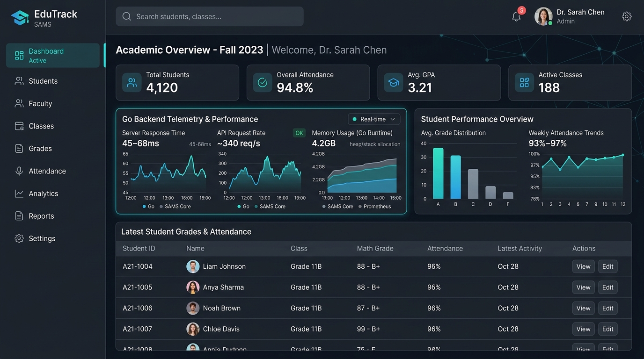This screenshot has width=644, height=359.
Task: Click the Weekly Attendance Trends heading
Action: (566, 133)
